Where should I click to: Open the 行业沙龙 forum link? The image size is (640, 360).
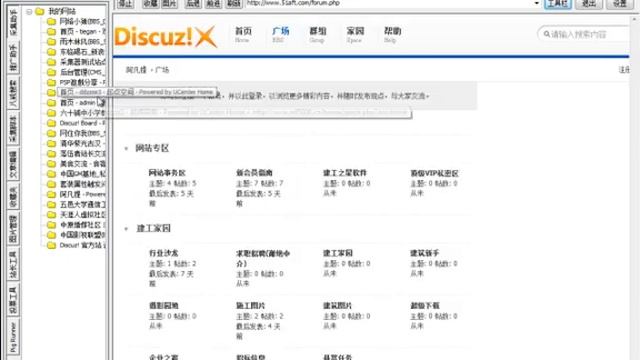click(x=164, y=253)
